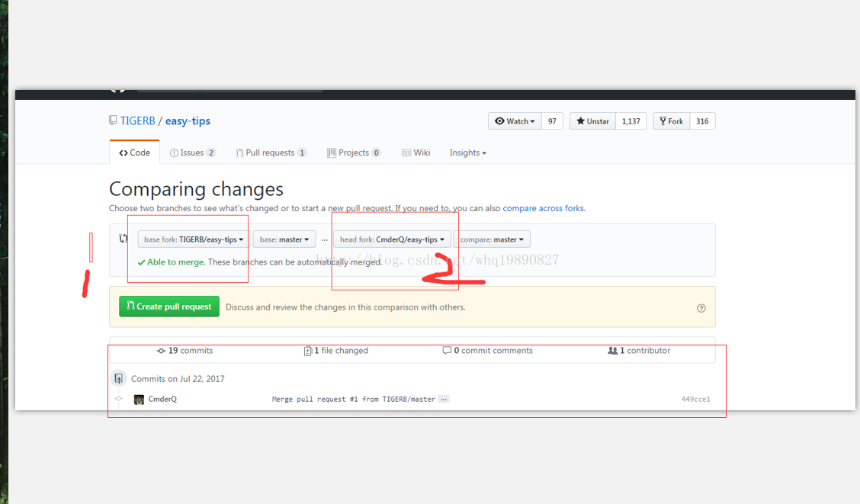The image size is (860, 504).
Task: Click the Projects board icon
Action: [x=332, y=153]
